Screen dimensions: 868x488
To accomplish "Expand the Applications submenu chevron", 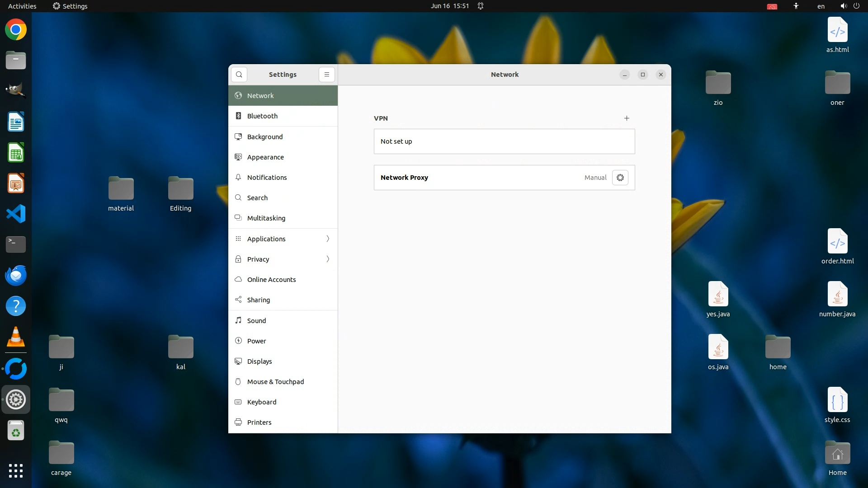I will [328, 239].
